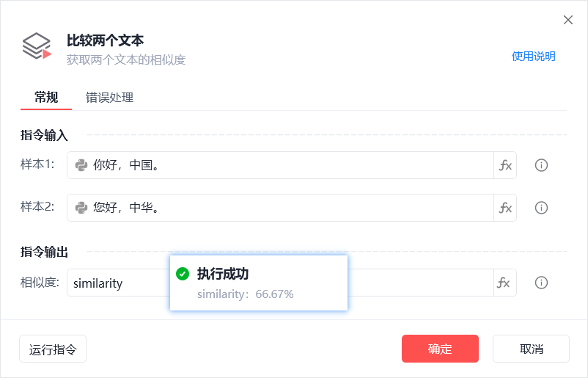Confirm with the red 确定 button

click(440, 349)
